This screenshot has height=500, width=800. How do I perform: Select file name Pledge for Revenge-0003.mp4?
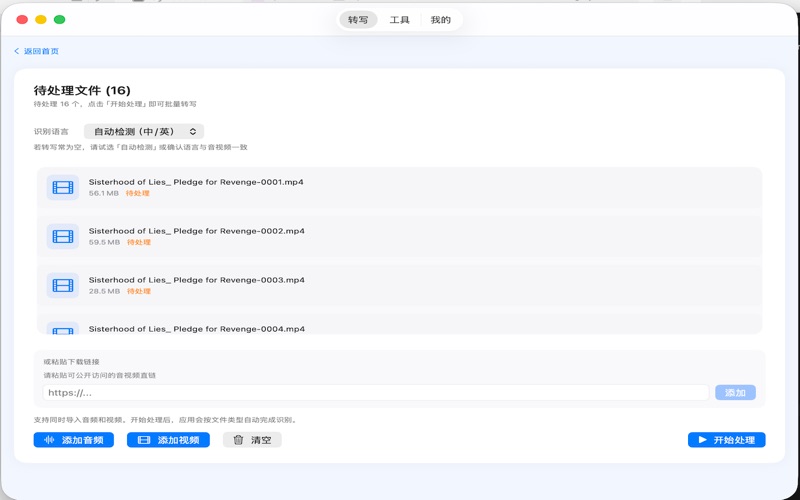[196, 280]
